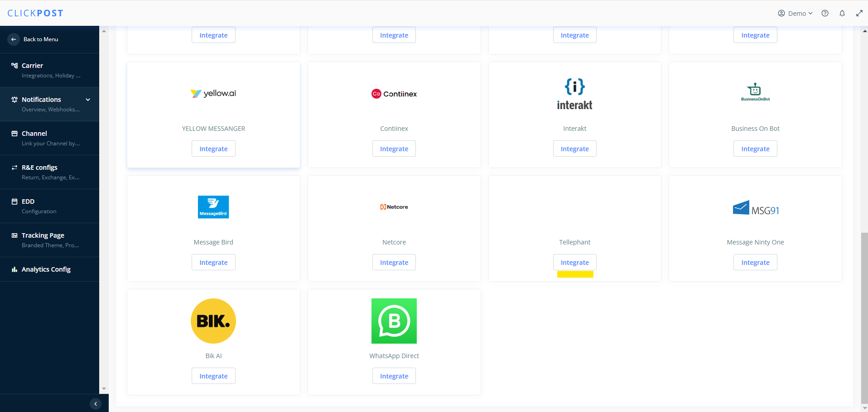Click the BIK. yellow circle logo
This screenshot has width=868, height=412.
pyautogui.click(x=213, y=321)
